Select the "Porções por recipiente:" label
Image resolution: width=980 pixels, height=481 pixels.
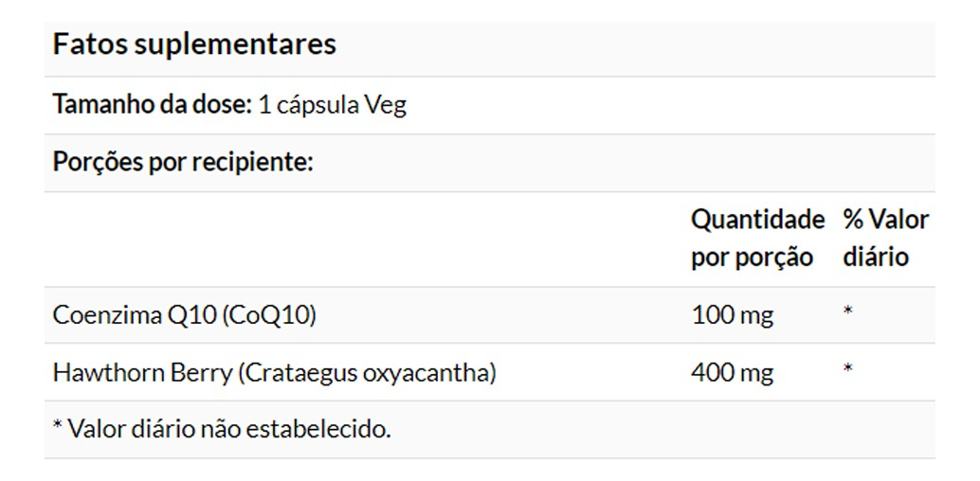coord(183,162)
